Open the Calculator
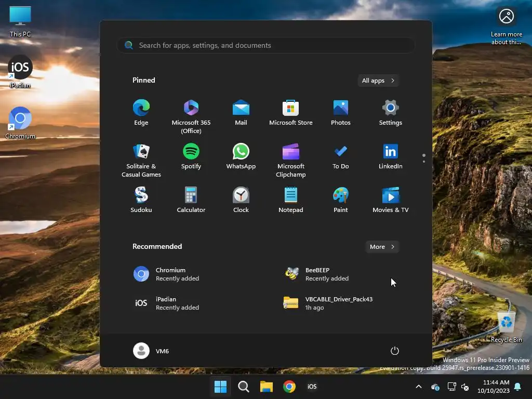 click(191, 200)
